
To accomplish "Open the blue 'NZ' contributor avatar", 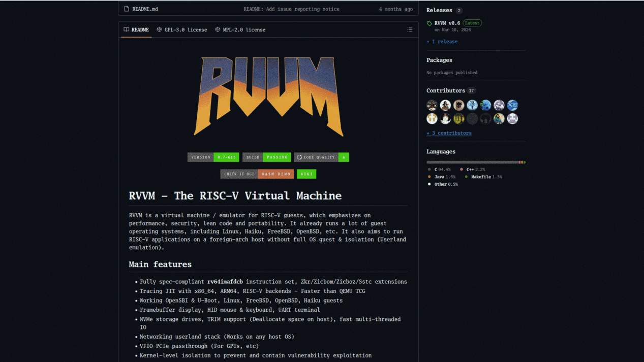I will pos(512,105).
